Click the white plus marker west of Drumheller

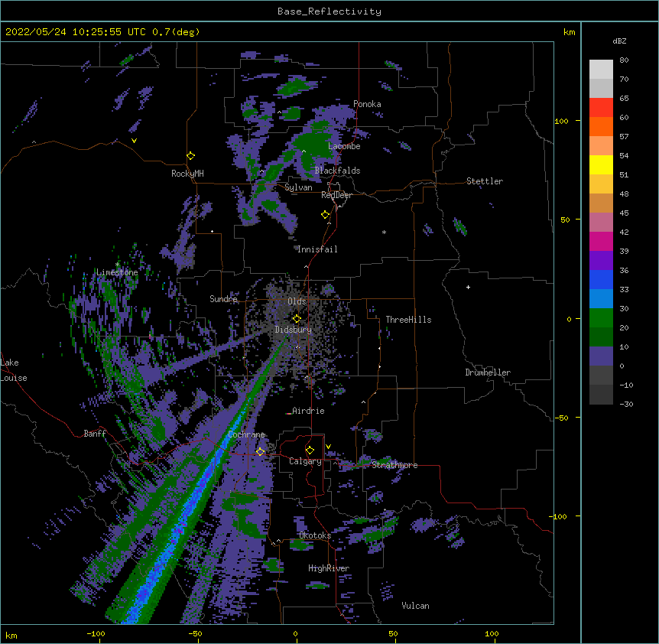(x=468, y=287)
